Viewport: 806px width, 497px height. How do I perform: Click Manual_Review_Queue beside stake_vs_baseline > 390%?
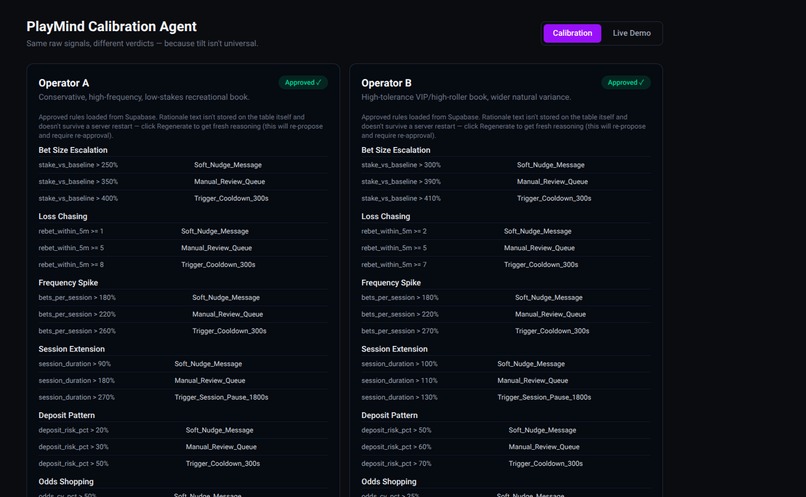(552, 181)
